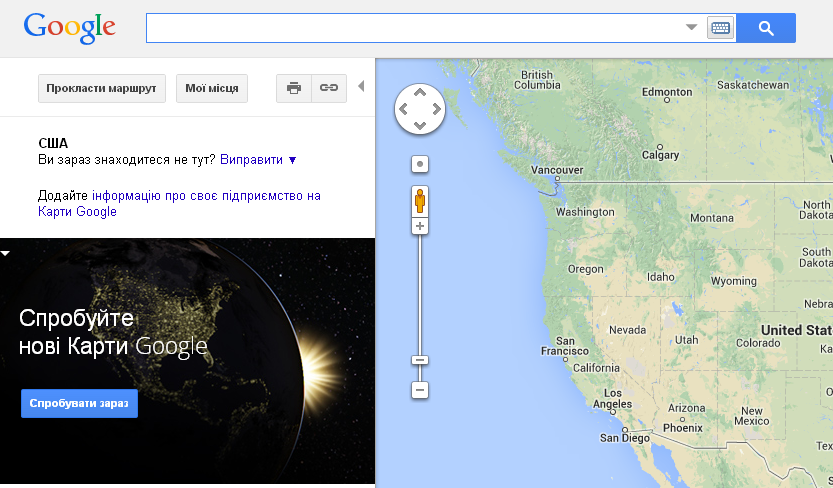The height and width of the screenshot is (488, 833).
Task: Click the Colorado state label
Action: coord(758,343)
